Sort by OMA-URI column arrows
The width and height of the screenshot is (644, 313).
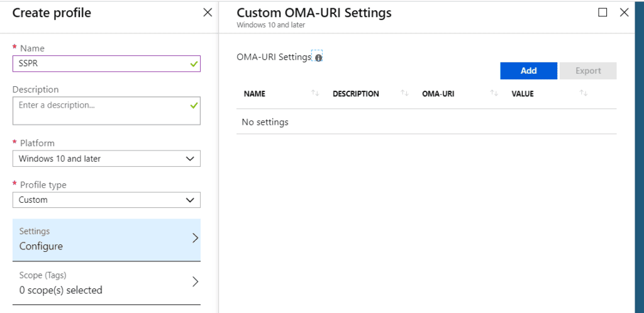click(x=494, y=93)
